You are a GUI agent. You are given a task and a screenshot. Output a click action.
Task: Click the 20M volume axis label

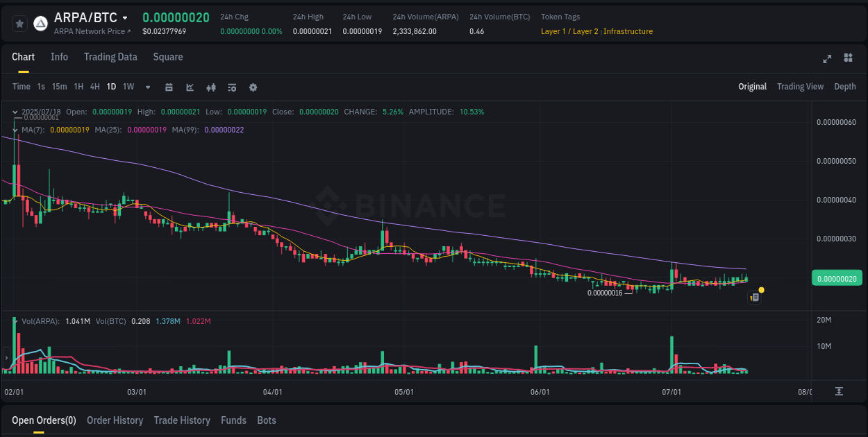824,320
